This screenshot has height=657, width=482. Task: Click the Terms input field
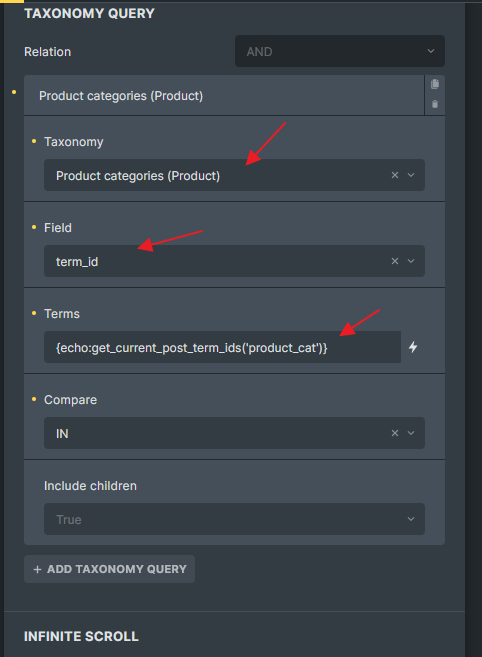point(222,347)
